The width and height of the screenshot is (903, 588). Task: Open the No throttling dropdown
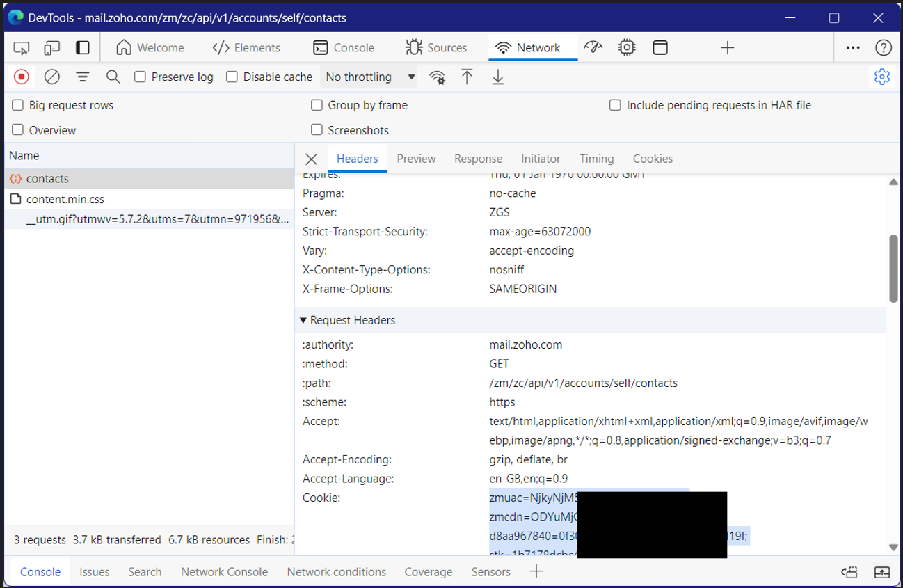pos(369,77)
